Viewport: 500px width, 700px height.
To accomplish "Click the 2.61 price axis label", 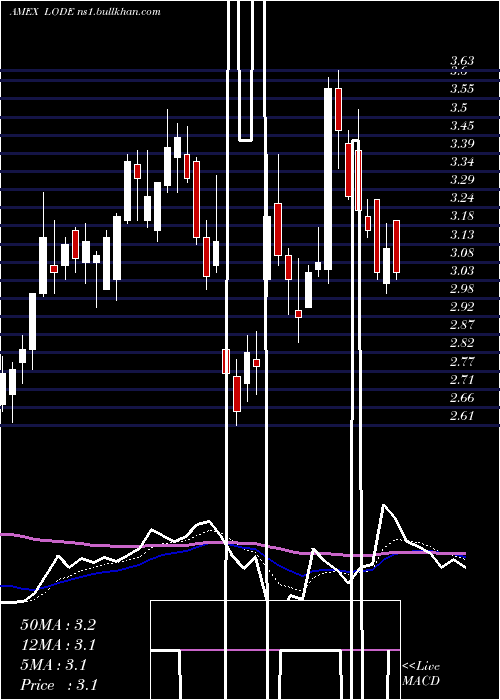I will click(x=462, y=416).
